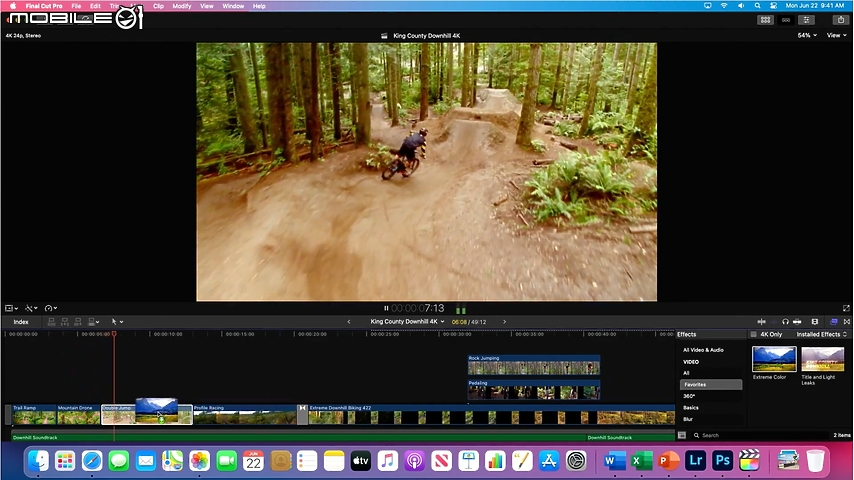Toggle the timeline panel button in toolbar

tap(786, 20)
